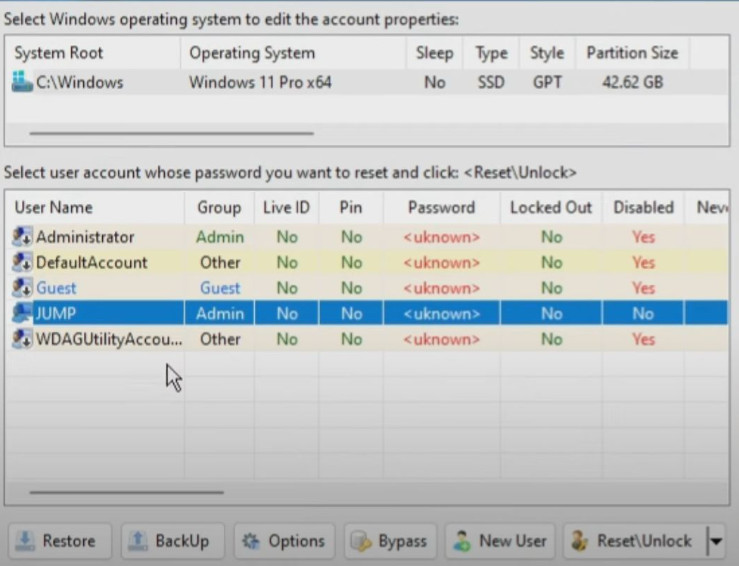
Task: Click the Administrator account user icon
Action: (x=22, y=237)
